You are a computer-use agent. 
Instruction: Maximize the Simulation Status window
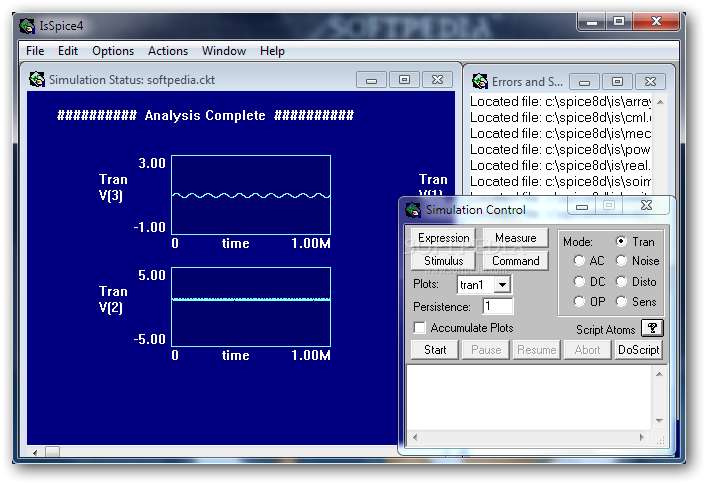click(404, 80)
